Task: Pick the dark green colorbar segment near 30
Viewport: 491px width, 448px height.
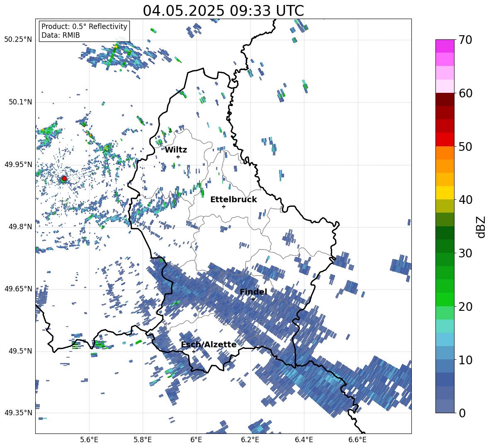Action: (445, 246)
